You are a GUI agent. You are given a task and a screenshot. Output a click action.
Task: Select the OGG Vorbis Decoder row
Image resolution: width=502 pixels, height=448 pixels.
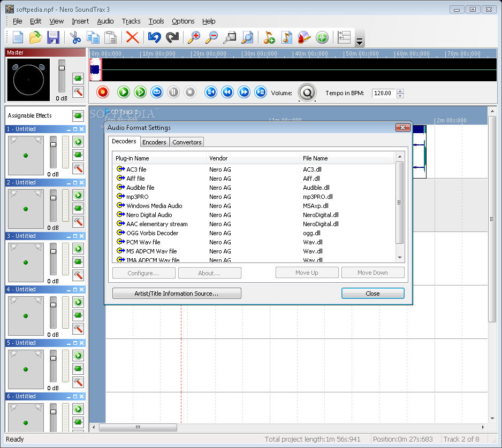pyautogui.click(x=253, y=233)
